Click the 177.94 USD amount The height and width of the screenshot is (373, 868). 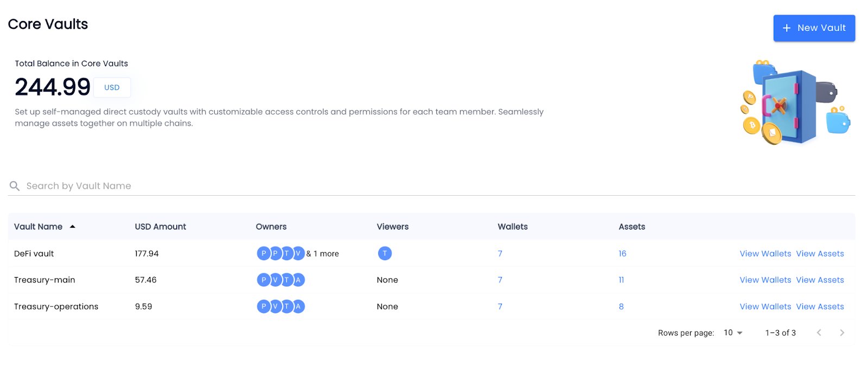coord(146,253)
